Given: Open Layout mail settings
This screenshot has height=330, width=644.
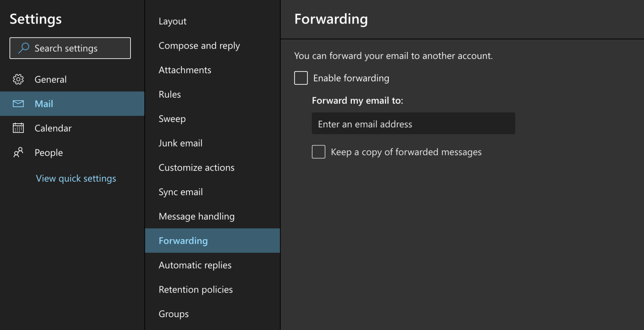Looking at the screenshot, I should 213,21.
